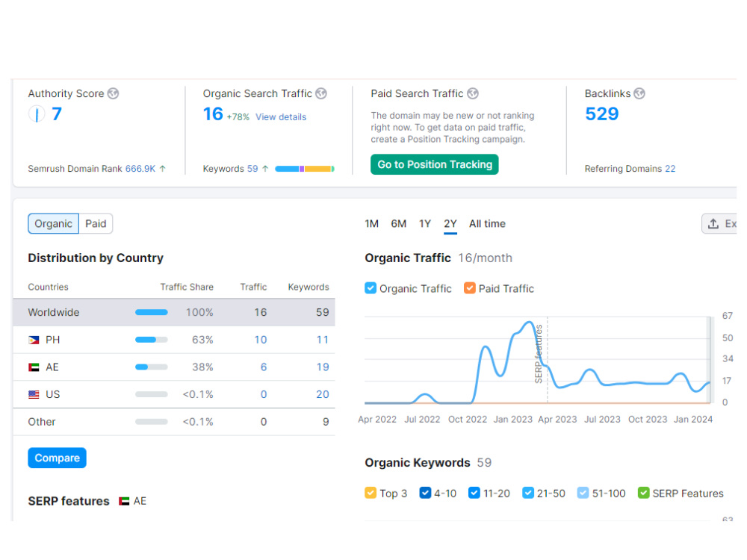Toggle the SERP Features checkbox
The width and height of the screenshot is (747, 560).
(644, 493)
